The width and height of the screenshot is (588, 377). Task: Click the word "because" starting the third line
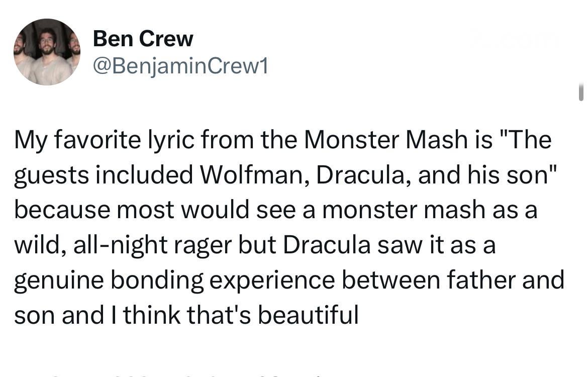[x=61, y=210]
